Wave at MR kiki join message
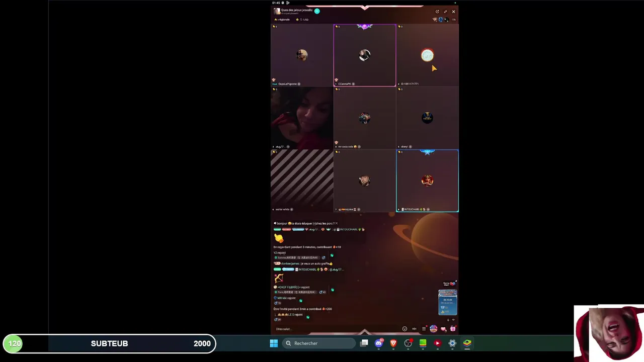This screenshot has height=362, width=644. (x=300, y=301)
